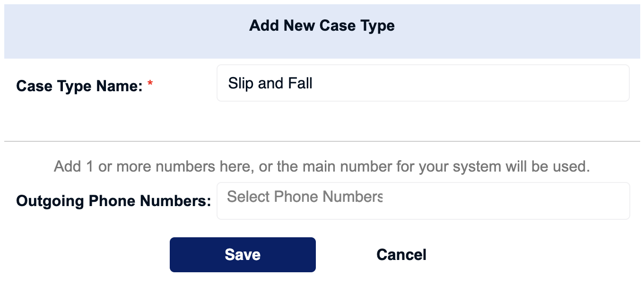Image resolution: width=644 pixels, height=294 pixels.
Task: Expand the outgoing phone numbers combo box
Action: click(423, 201)
